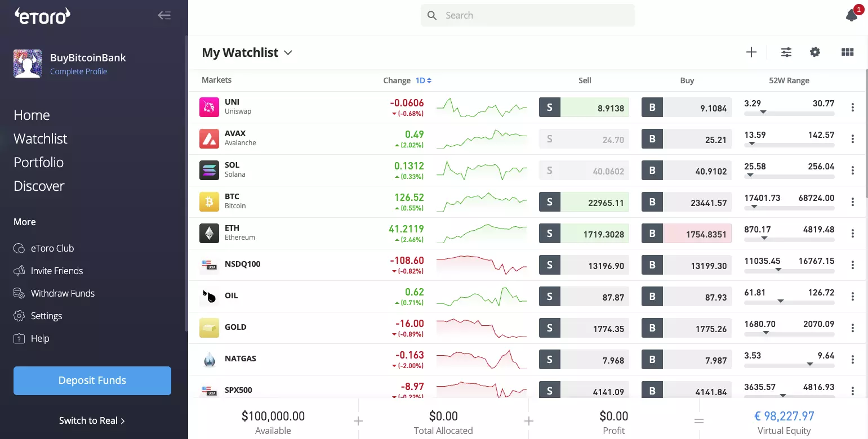Open Settings in the sidebar
This screenshot has width=868, height=439.
38,316
